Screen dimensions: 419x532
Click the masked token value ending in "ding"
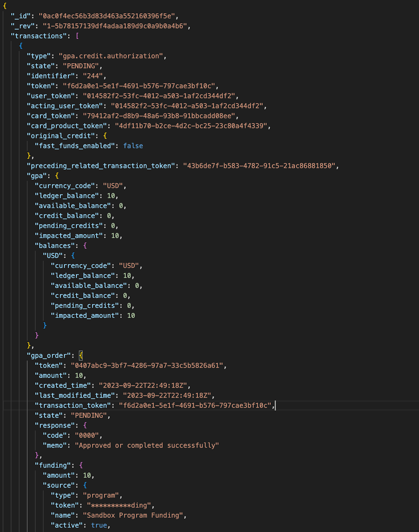point(119,505)
